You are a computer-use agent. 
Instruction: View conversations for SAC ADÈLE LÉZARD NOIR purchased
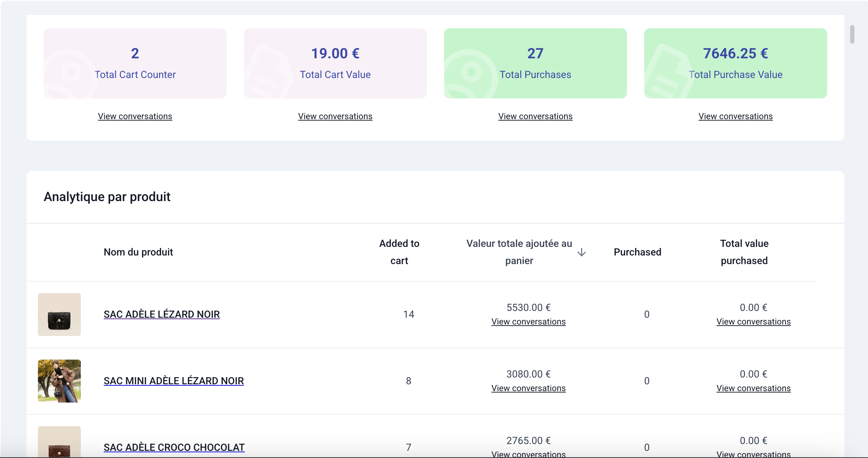coord(753,321)
